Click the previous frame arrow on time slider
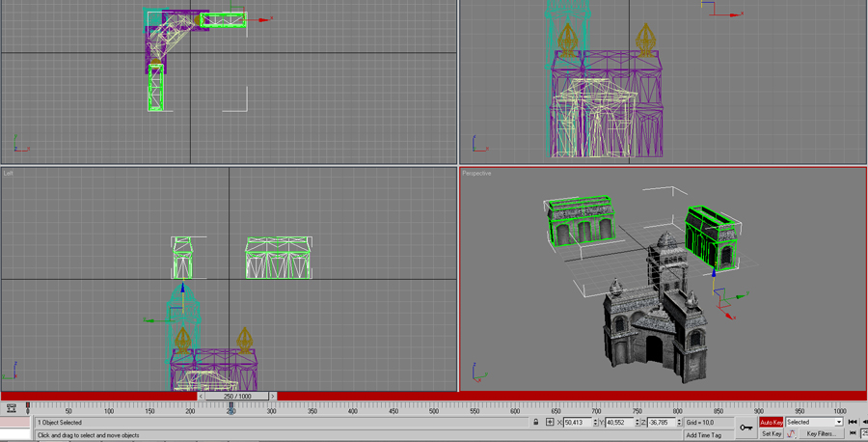The image size is (868, 442). (201, 397)
